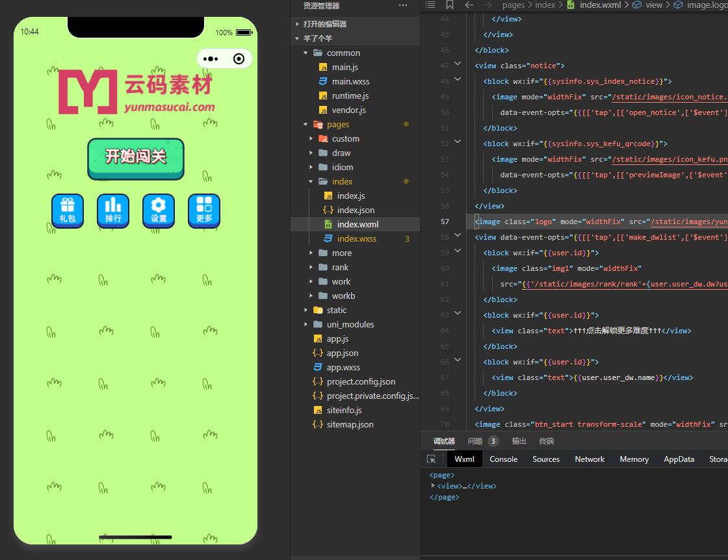Click the element inspector picker icon
The width and height of the screenshot is (728, 560).
431,459
